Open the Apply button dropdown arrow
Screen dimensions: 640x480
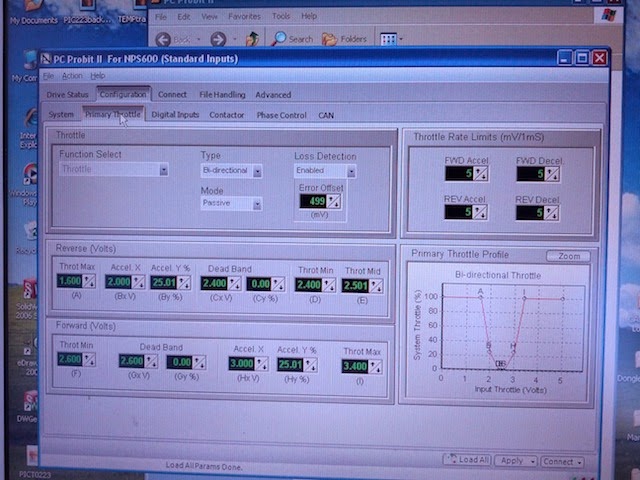[x=532, y=462]
